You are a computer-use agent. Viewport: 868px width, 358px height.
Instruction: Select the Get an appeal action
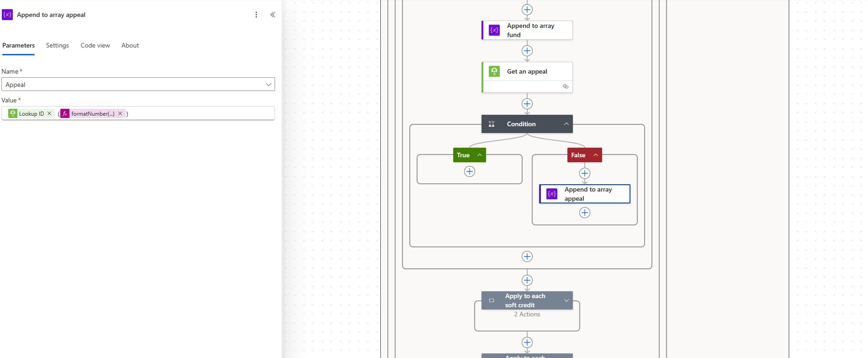tap(527, 77)
